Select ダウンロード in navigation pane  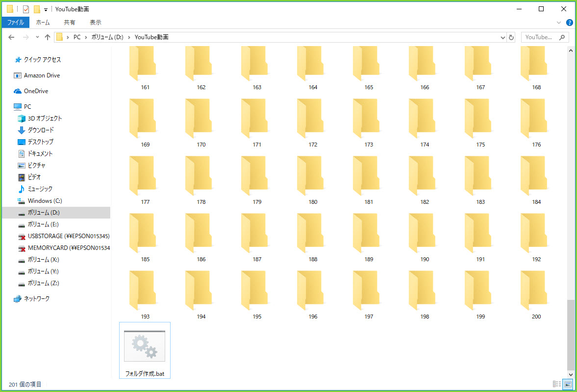click(41, 130)
